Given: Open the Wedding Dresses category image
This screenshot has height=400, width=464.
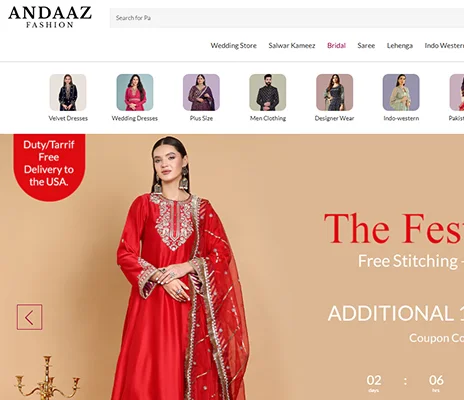Looking at the screenshot, I should [135, 92].
